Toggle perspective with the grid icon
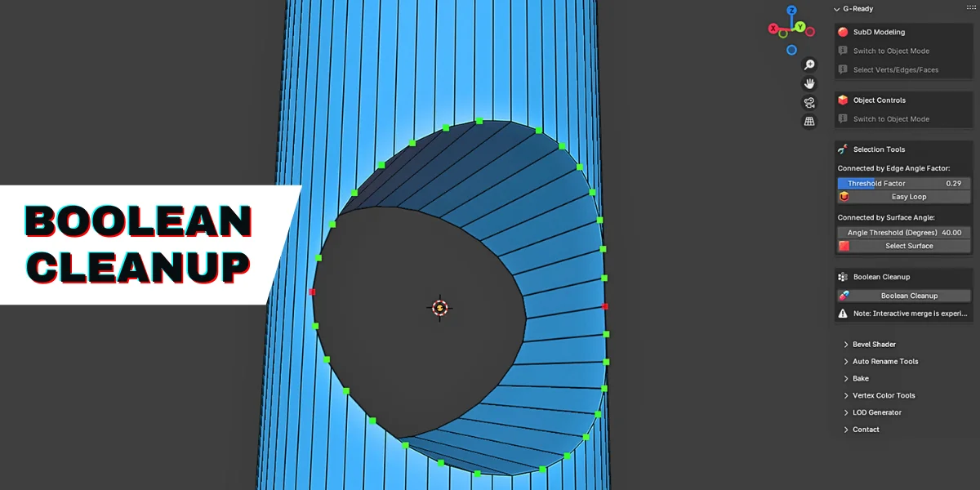The image size is (980, 490). pyautogui.click(x=808, y=121)
